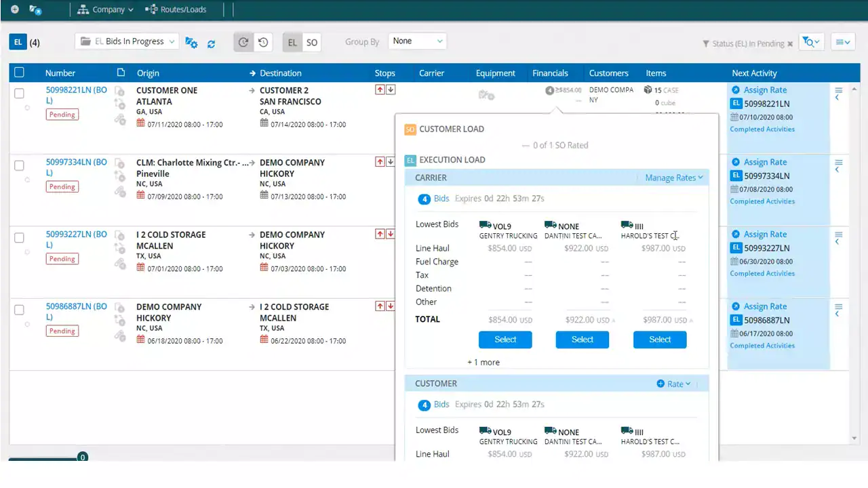Select the checkbox for load 50998221LN

point(19,94)
